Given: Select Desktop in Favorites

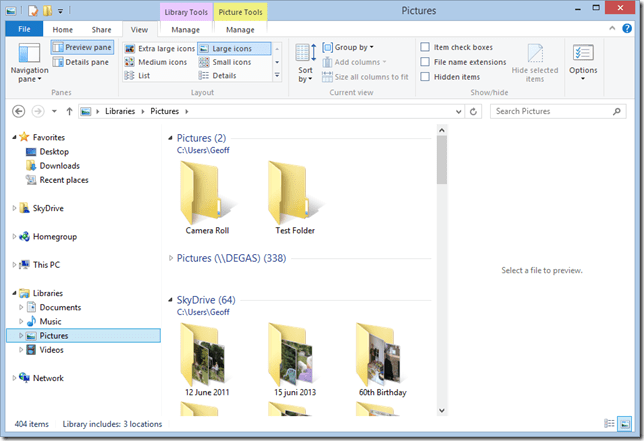Looking at the screenshot, I should point(54,152).
